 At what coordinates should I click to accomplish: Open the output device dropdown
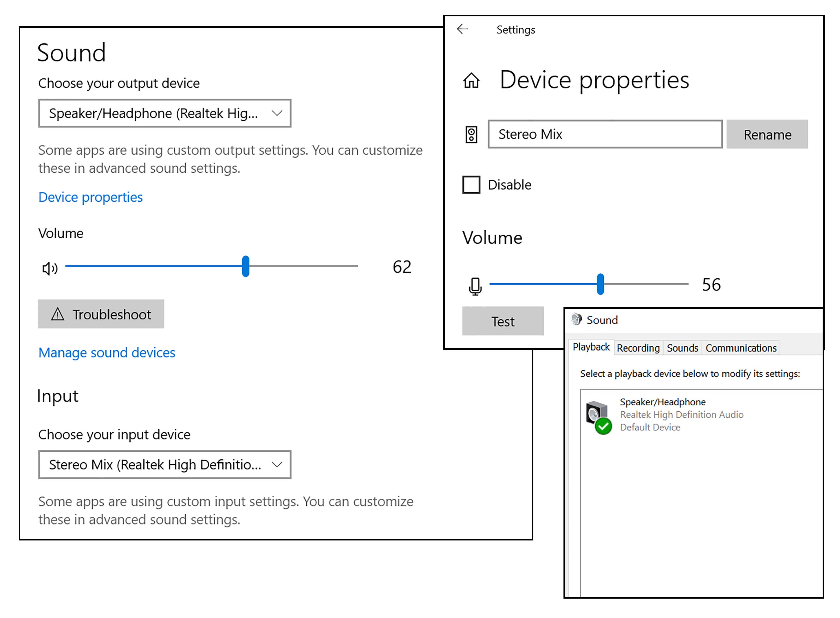pyautogui.click(x=164, y=113)
